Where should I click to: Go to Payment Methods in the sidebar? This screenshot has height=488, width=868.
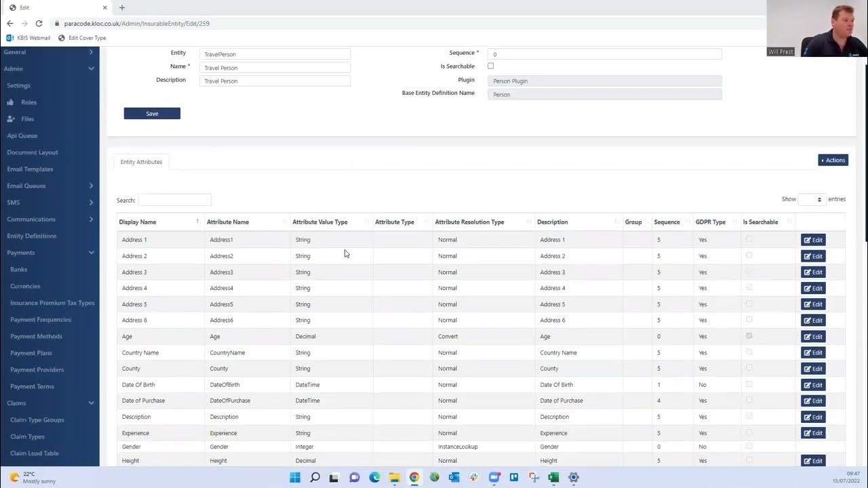click(36, 336)
